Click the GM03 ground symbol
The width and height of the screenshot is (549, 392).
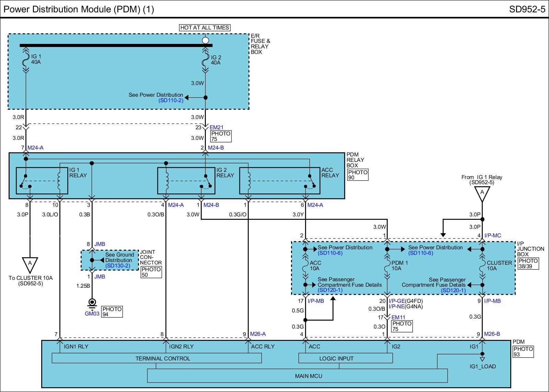pos(92,303)
